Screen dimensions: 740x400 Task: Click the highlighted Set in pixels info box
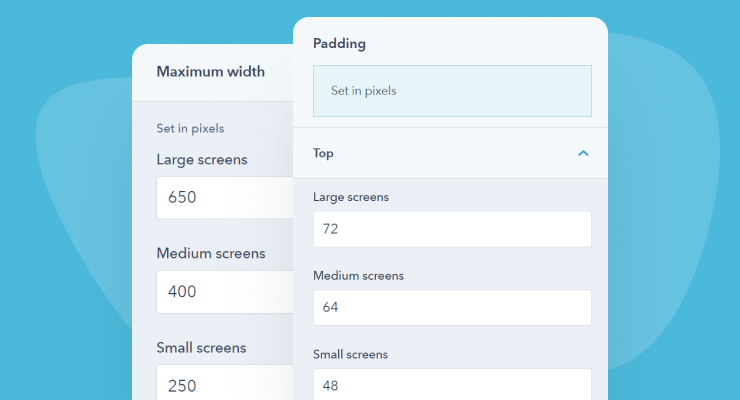(x=452, y=91)
